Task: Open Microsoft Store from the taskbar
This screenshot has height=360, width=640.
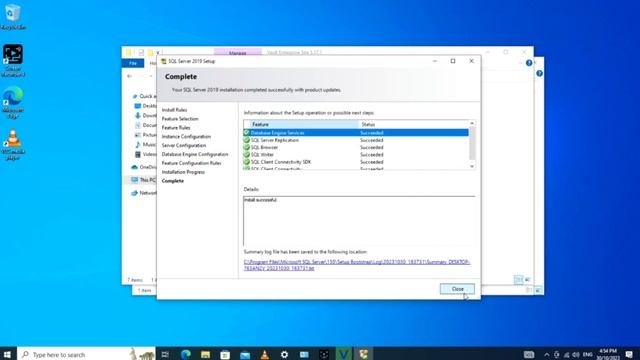Action: point(225,354)
